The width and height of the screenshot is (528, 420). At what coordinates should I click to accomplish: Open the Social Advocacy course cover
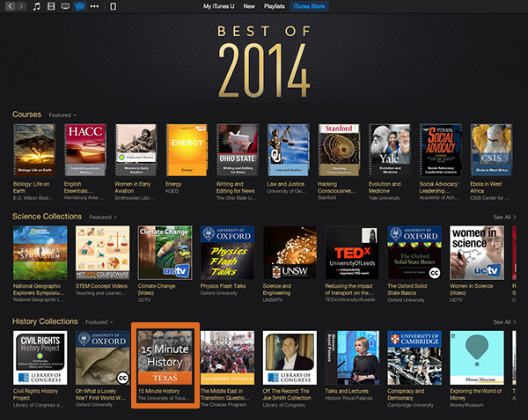click(x=441, y=151)
